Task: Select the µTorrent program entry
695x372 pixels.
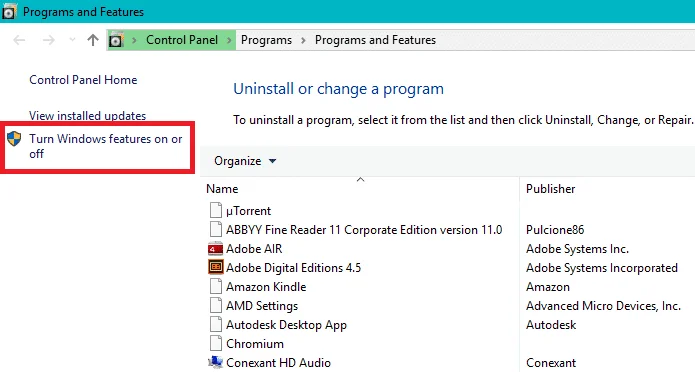Action: [x=249, y=211]
